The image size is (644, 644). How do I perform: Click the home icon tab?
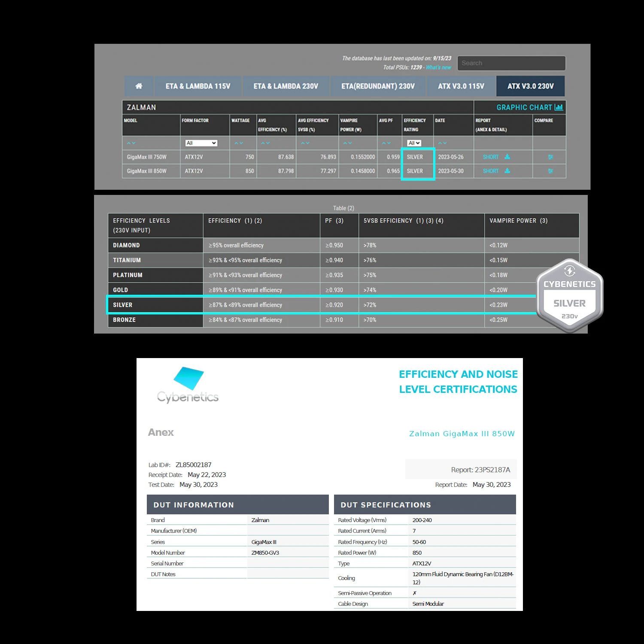coord(139,86)
